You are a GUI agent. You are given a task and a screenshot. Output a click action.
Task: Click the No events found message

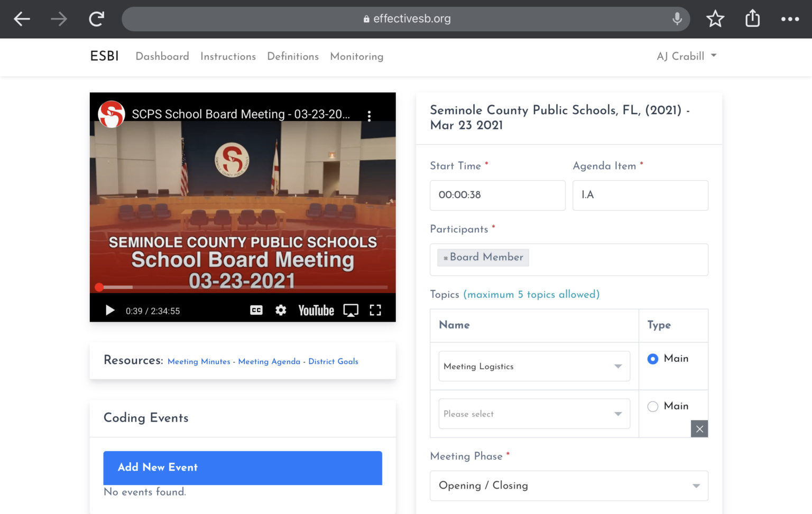coord(145,492)
